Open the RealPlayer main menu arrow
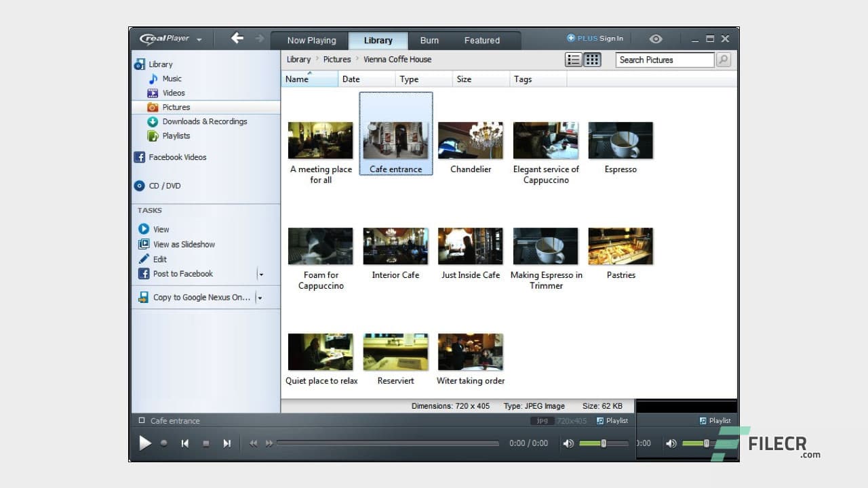This screenshot has height=488, width=868. [199, 39]
